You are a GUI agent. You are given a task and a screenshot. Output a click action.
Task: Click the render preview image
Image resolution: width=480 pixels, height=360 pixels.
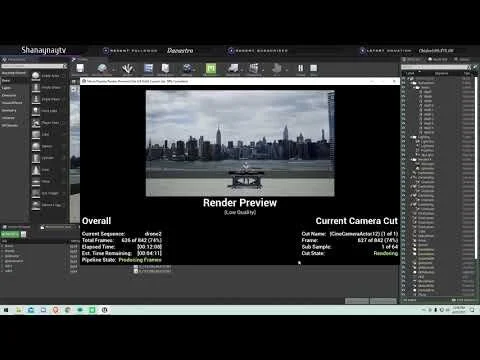click(x=240, y=143)
